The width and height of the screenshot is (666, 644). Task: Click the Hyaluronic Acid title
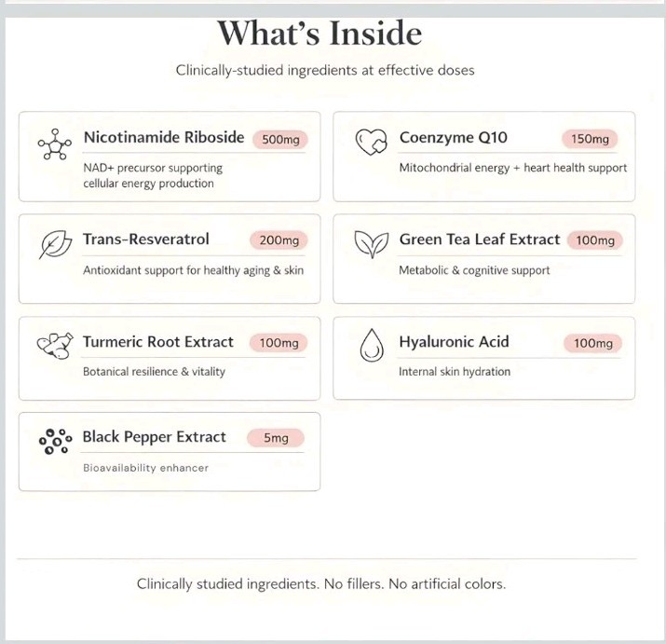coord(454,342)
